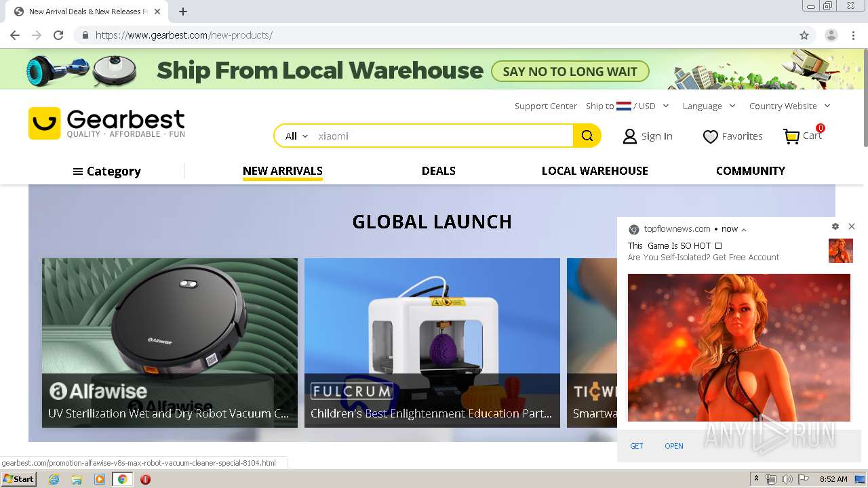The height and width of the screenshot is (488, 868).
Task: Open Favorites heart icon
Action: 710,136
